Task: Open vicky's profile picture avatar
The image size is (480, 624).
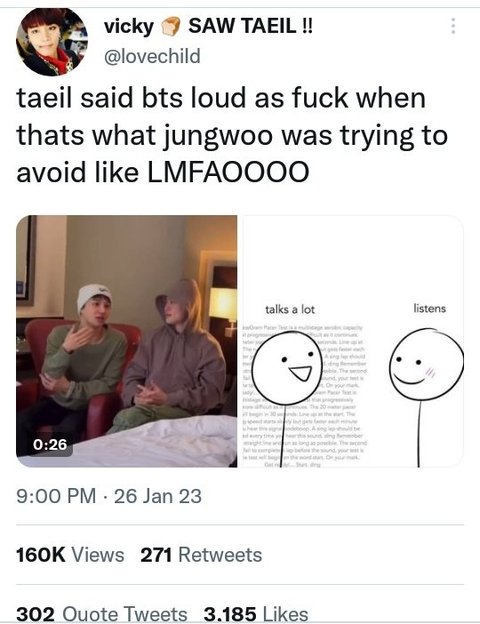Action: (52, 41)
